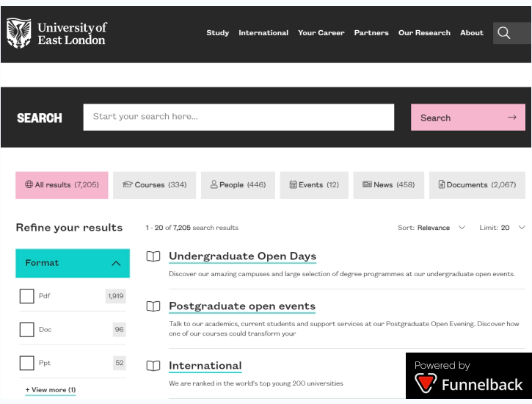Collapse the Format filter panel
This screenshot has width=532, height=404.
click(116, 263)
